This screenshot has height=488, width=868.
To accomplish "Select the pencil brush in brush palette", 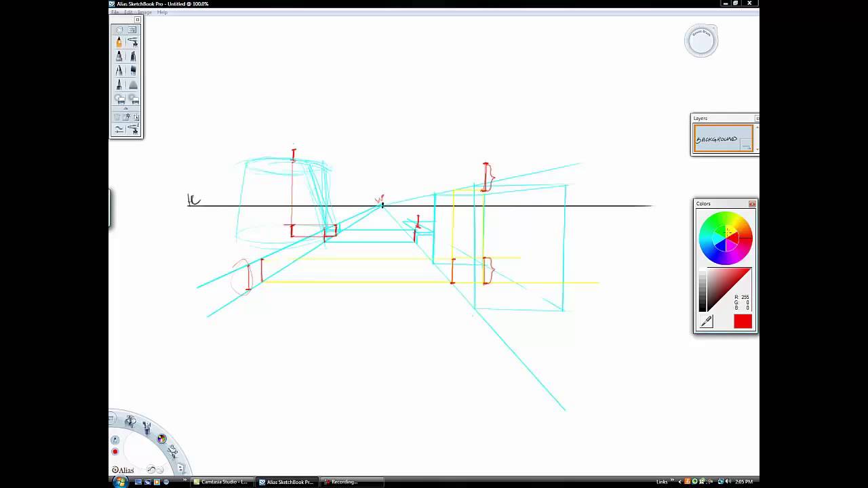I will (x=119, y=42).
